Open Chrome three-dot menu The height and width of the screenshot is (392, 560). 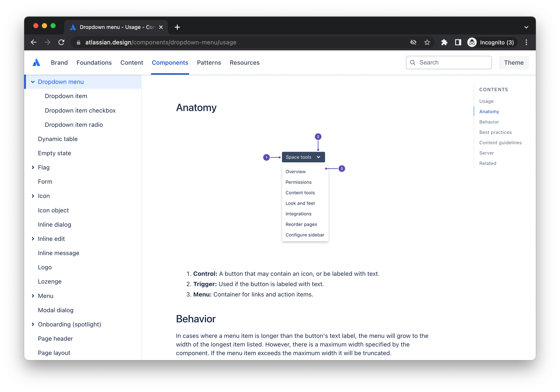point(526,42)
